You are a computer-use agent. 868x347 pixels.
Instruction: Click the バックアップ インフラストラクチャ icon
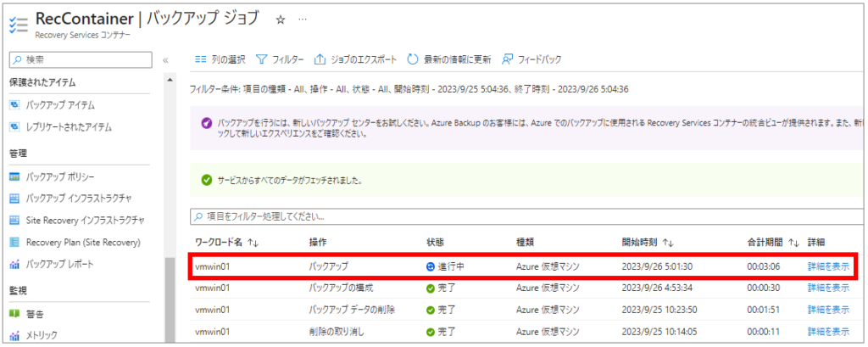(x=15, y=198)
